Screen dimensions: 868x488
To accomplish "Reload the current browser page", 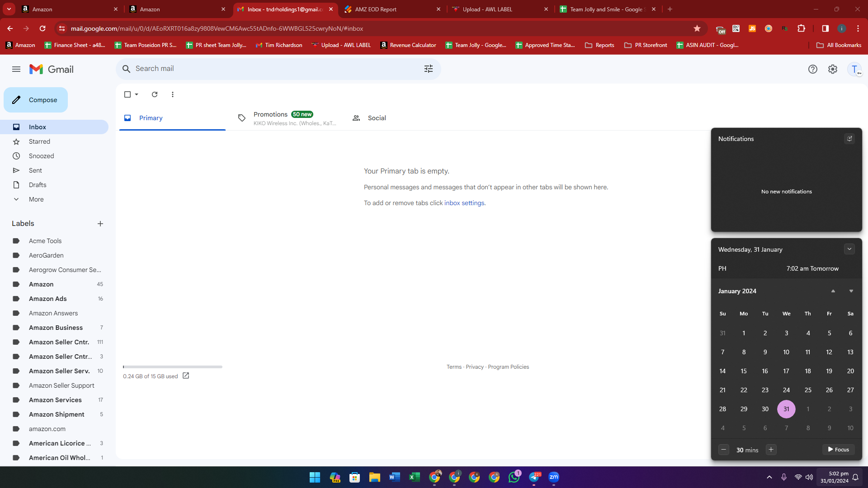I will [x=42, y=28].
